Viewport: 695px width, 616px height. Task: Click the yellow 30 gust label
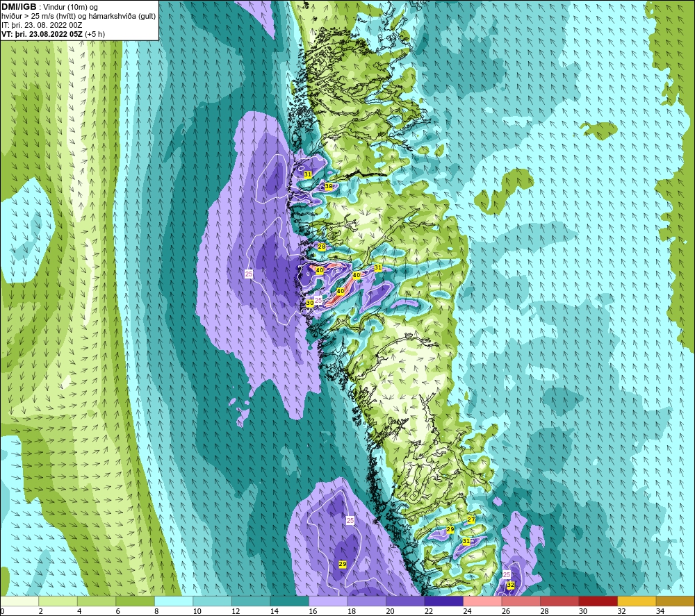coord(310,303)
